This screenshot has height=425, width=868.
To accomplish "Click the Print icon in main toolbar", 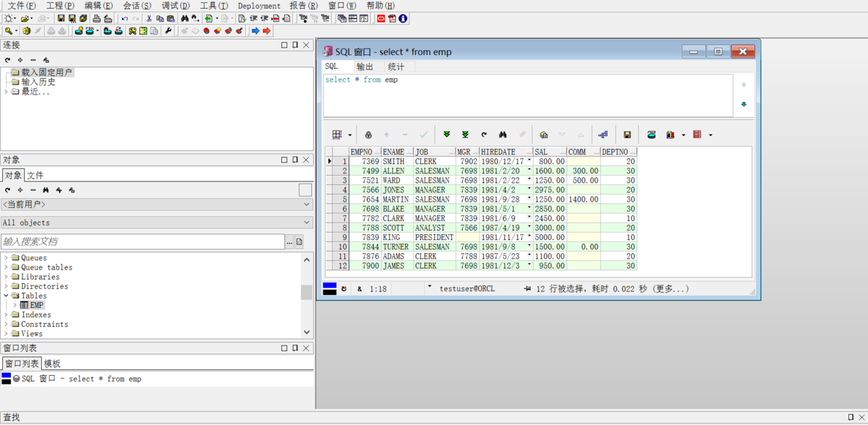I will pyautogui.click(x=96, y=18).
